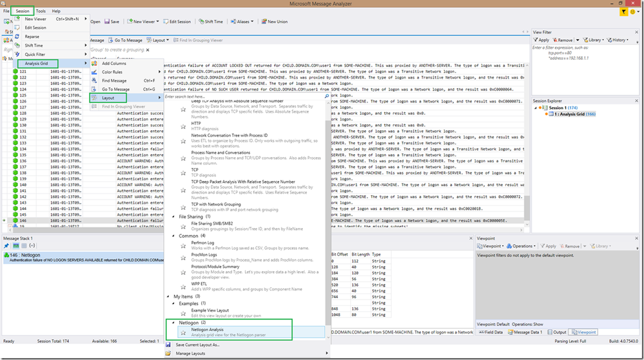Click Go To Message in the grid toolbar
Image resolution: width=644 pixels, height=360 pixels.
tap(125, 40)
